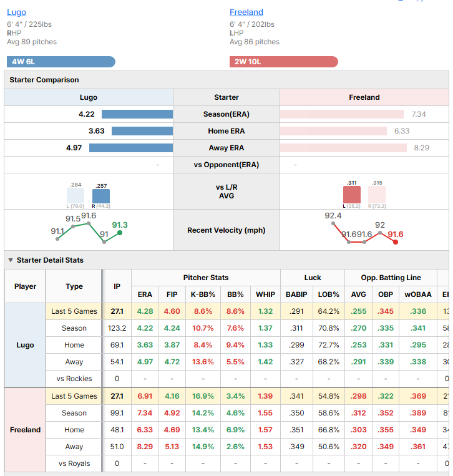
Task: Select the vs Rockies row label
Action: point(74,379)
